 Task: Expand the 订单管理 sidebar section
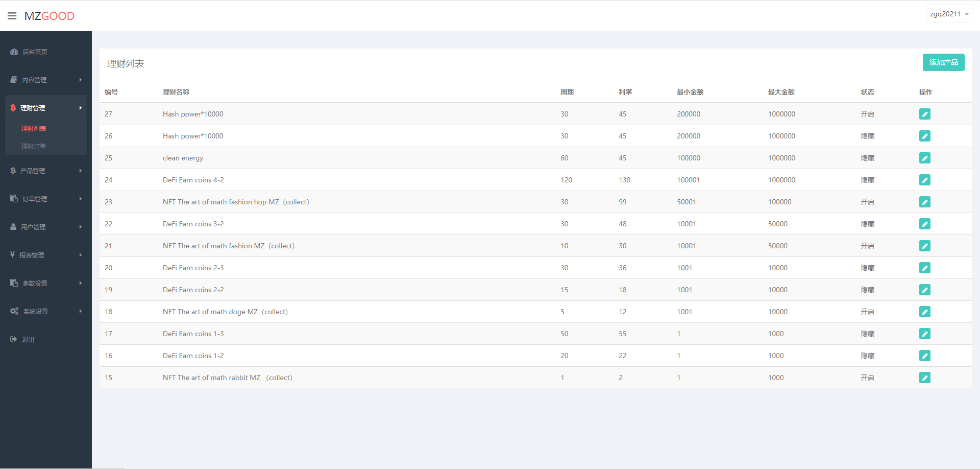pos(46,199)
